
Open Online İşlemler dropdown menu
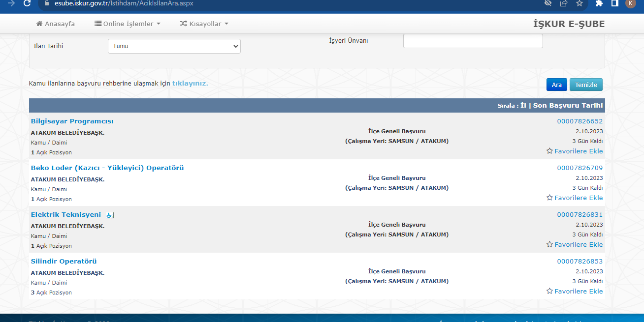(128, 24)
